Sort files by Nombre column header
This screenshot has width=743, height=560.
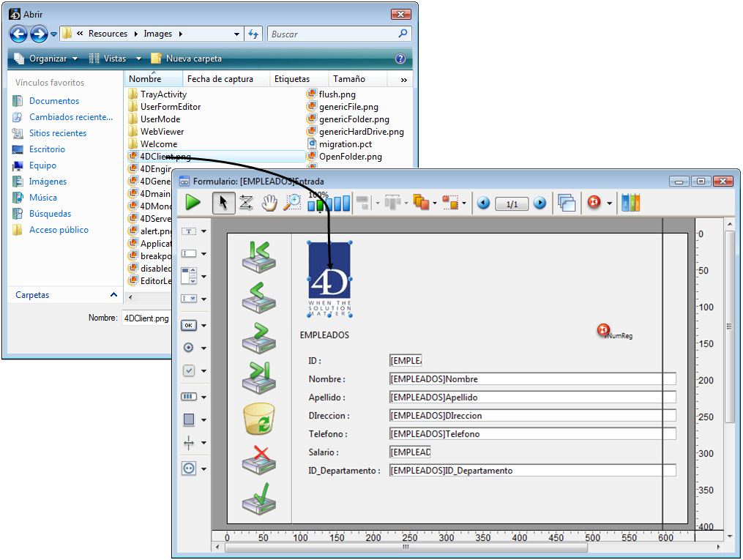coord(145,79)
